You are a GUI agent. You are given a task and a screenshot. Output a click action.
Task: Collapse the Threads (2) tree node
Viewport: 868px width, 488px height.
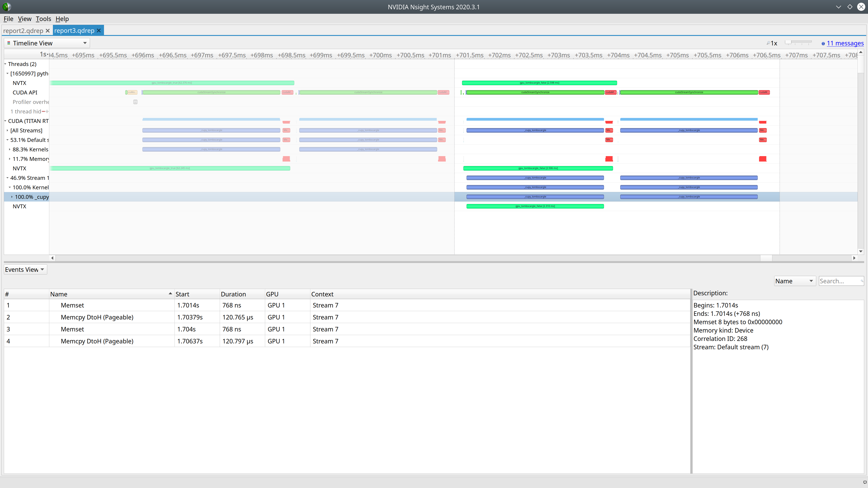tap(5, 64)
